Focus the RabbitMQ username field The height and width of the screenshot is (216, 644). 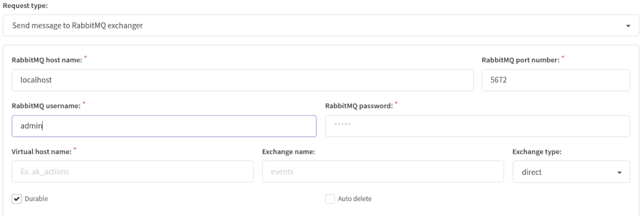tap(164, 126)
